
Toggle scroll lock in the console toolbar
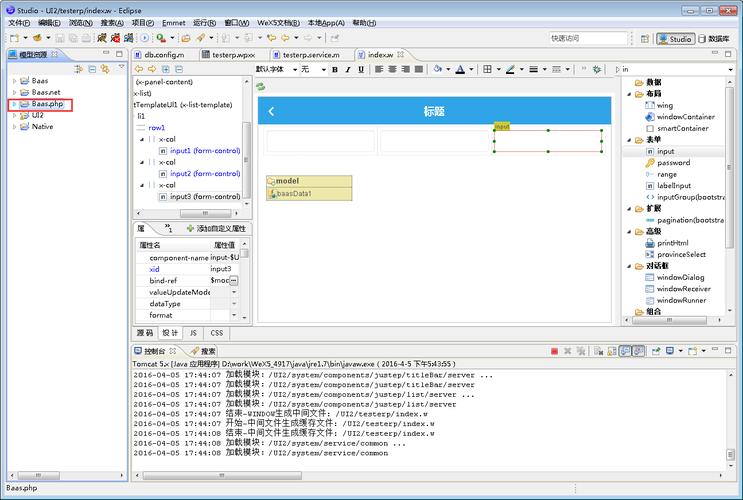click(x=612, y=351)
